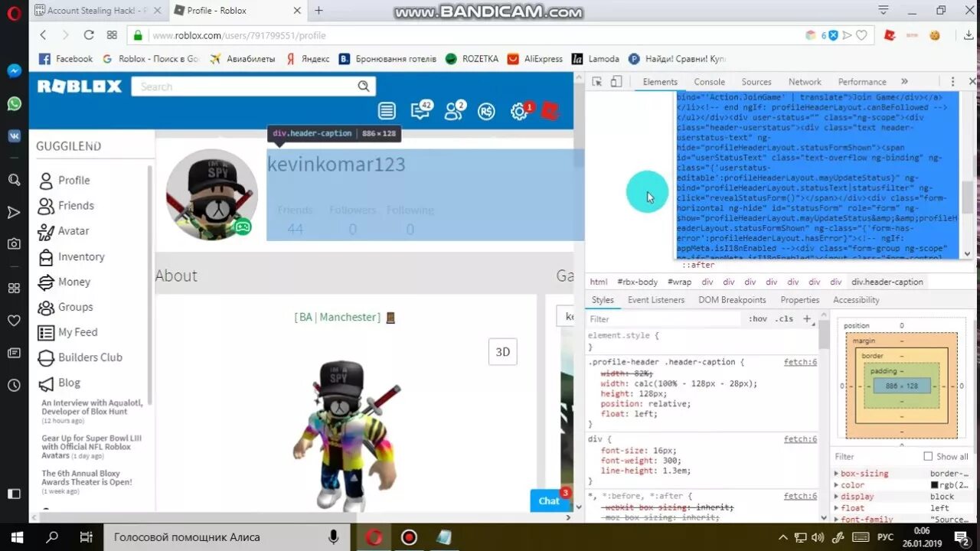Expand the color computed property
The width and height of the screenshot is (980, 551).
coord(836,485)
